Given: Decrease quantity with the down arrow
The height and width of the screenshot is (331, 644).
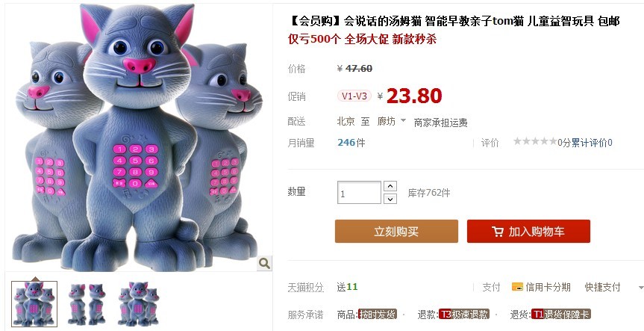Looking at the screenshot, I should pos(390,199).
